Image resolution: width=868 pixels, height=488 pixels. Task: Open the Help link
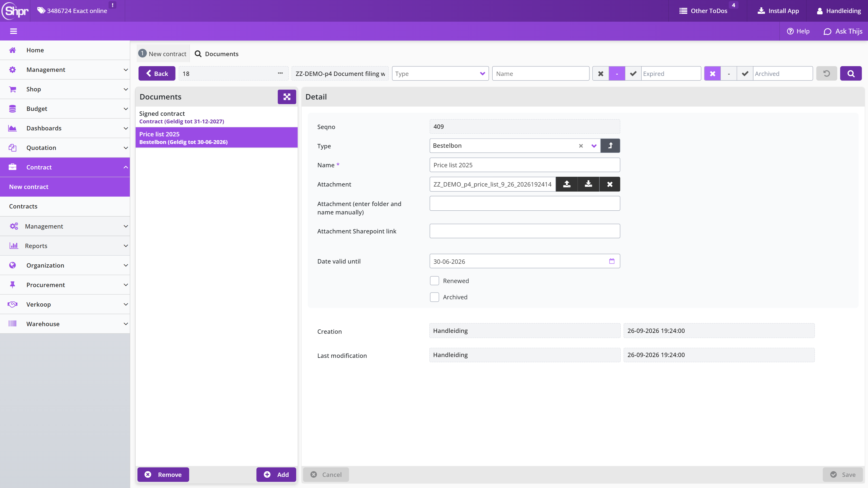click(x=798, y=31)
